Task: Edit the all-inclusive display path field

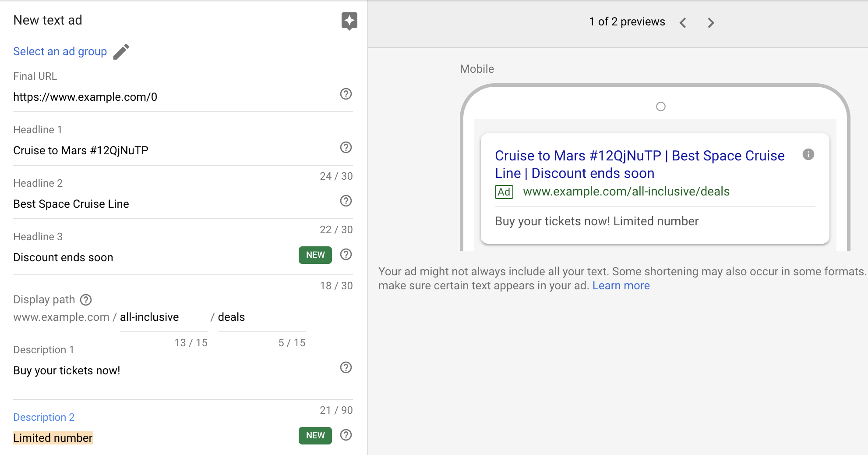Action: [x=163, y=317]
